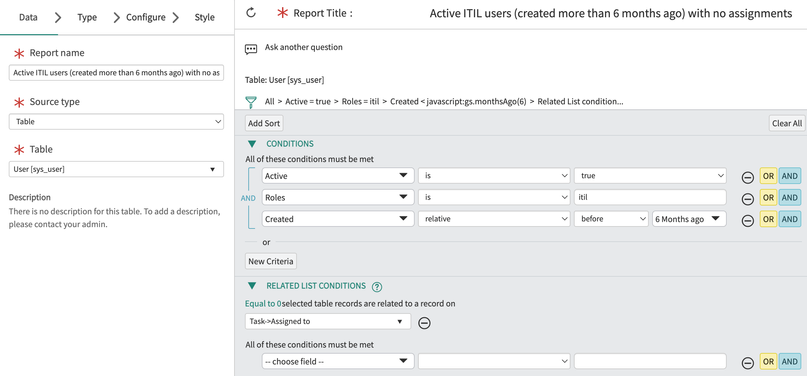The width and height of the screenshot is (807, 376).
Task: Click OR on the Active row
Action: [768, 176]
